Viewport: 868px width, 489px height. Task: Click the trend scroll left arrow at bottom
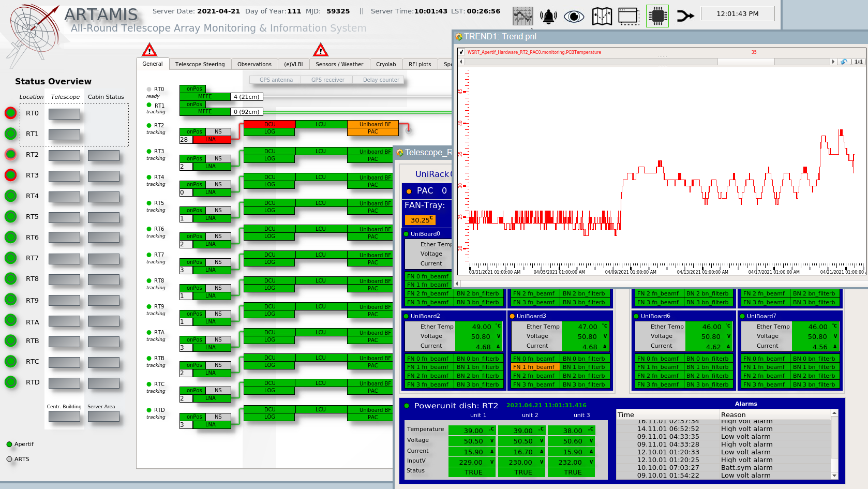pyautogui.click(x=457, y=283)
